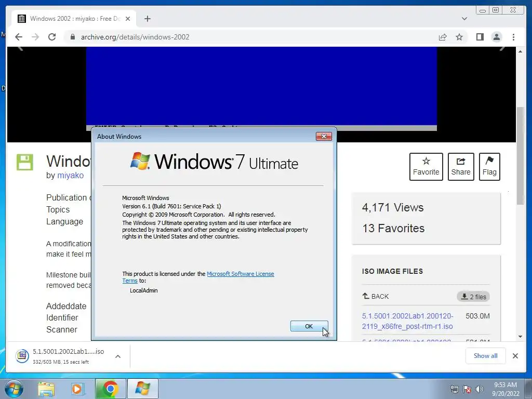Open the Microsoft Software License link
Screen dimensions: 532x399
pos(240,274)
